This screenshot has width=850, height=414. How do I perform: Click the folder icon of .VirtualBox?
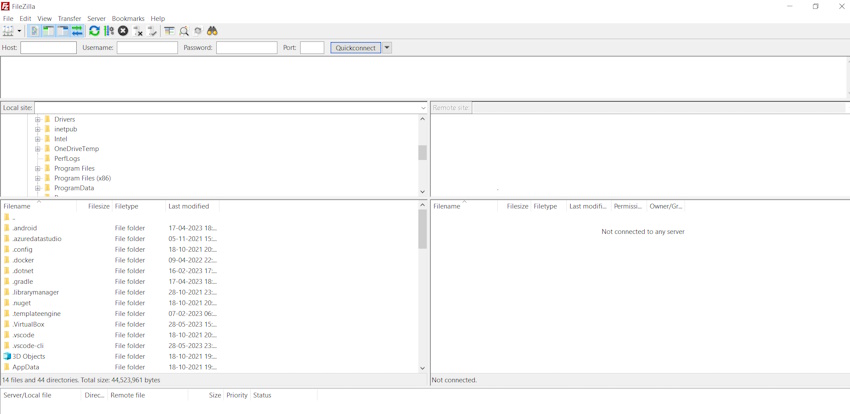tap(7, 324)
